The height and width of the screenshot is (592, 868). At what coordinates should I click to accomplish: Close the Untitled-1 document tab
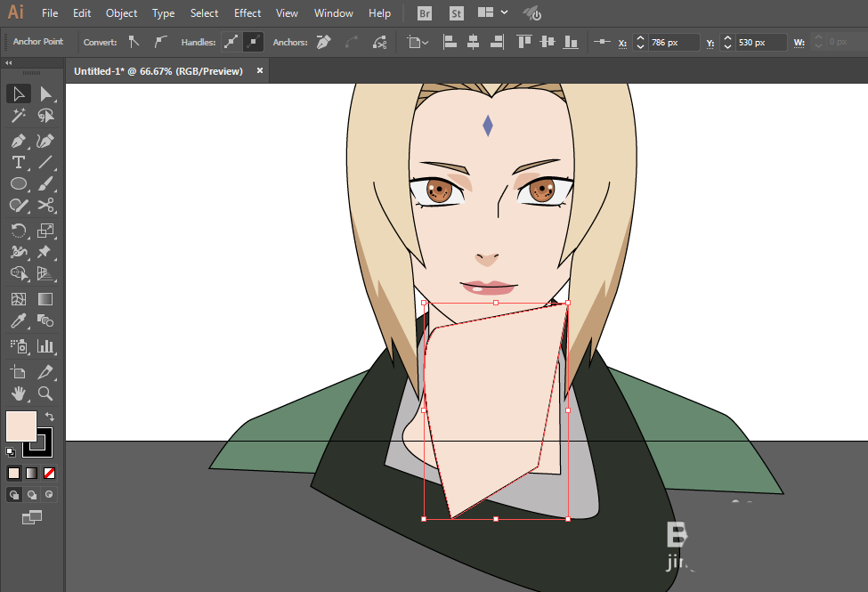(x=260, y=70)
